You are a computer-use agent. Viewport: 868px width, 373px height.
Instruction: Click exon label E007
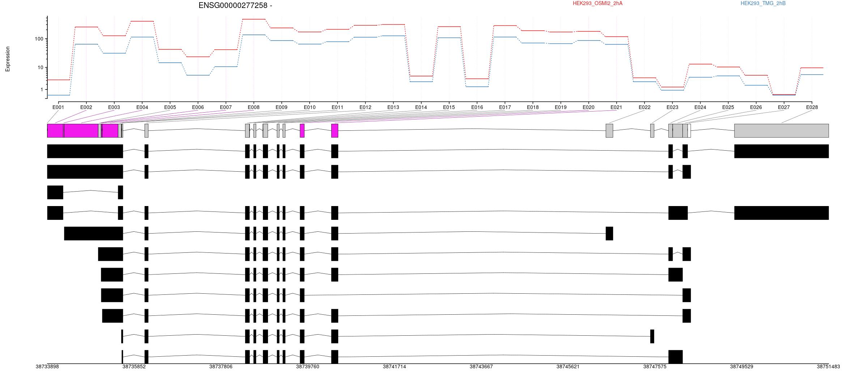click(226, 107)
